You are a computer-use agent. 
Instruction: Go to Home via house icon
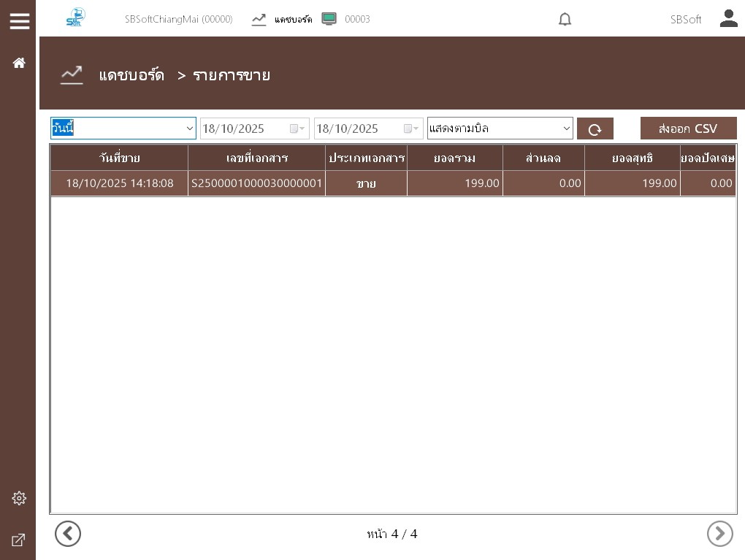19,63
